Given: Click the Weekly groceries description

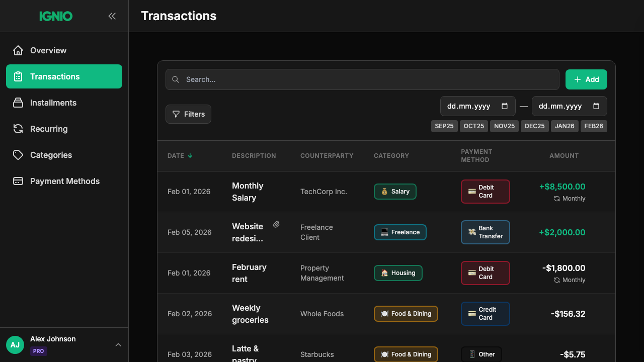Looking at the screenshot, I should click(x=250, y=314).
